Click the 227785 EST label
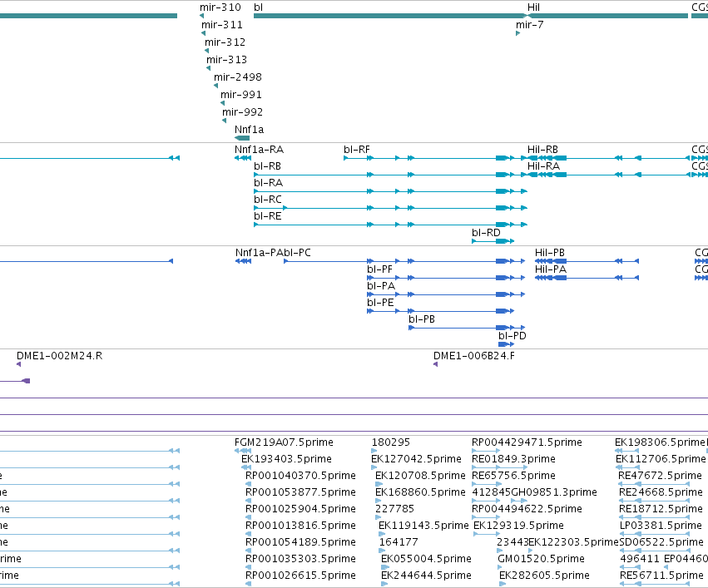The image size is (708, 588). pos(394,510)
